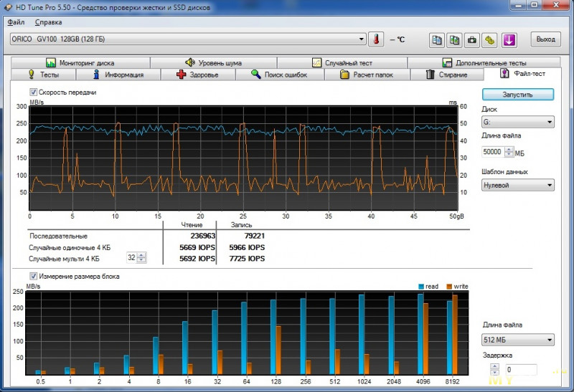Click the purple down-arrow icon

click(x=509, y=39)
